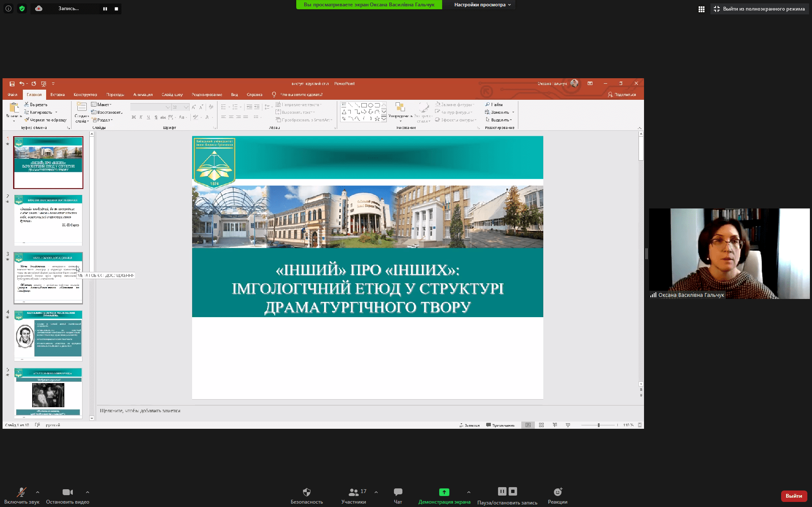Click Выйти из полноэкранного режима button
The image size is (812, 507).
click(759, 9)
